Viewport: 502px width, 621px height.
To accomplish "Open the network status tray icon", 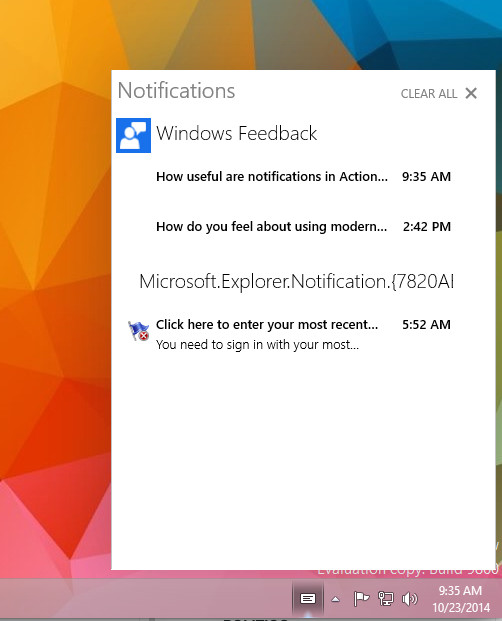I will pyautogui.click(x=386, y=598).
